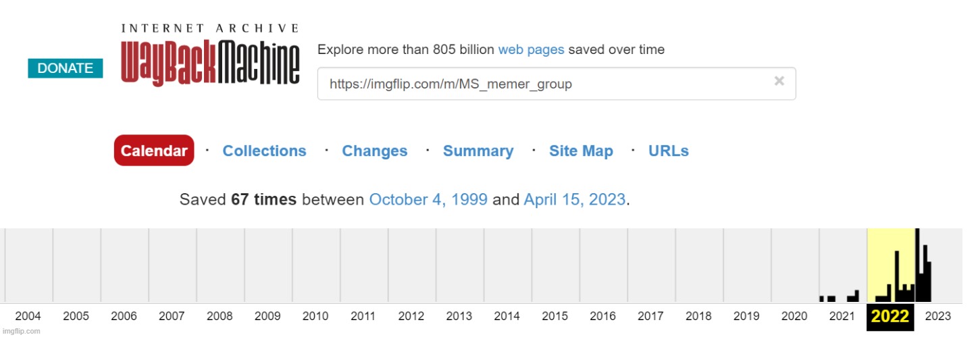The image size is (980, 337).
Task: Click the tallest capture bar in the sparkline
Action: (917, 267)
